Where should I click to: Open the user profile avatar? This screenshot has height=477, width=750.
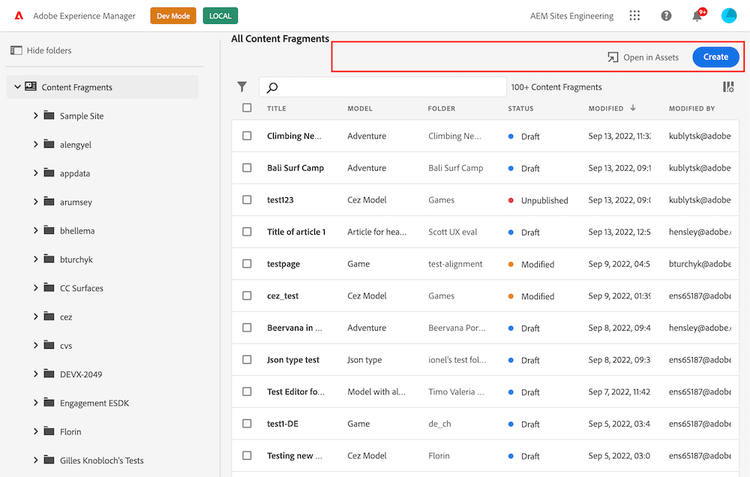pos(729,16)
